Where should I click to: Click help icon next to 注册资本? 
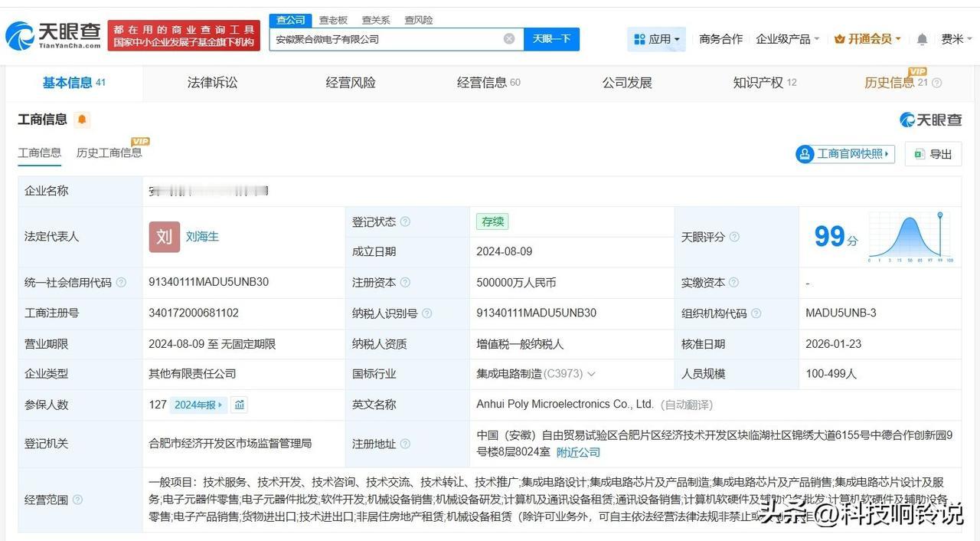click(405, 283)
